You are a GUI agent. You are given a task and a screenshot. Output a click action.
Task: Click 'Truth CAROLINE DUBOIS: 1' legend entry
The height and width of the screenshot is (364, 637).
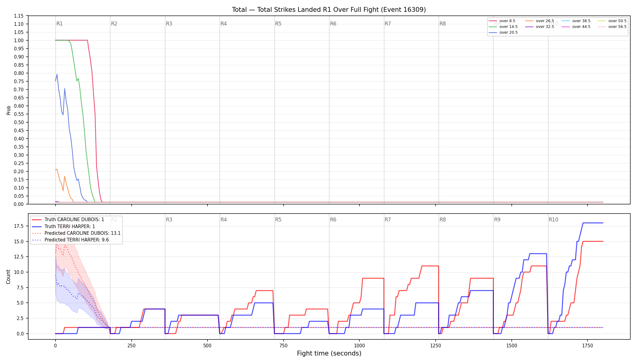click(x=68, y=220)
